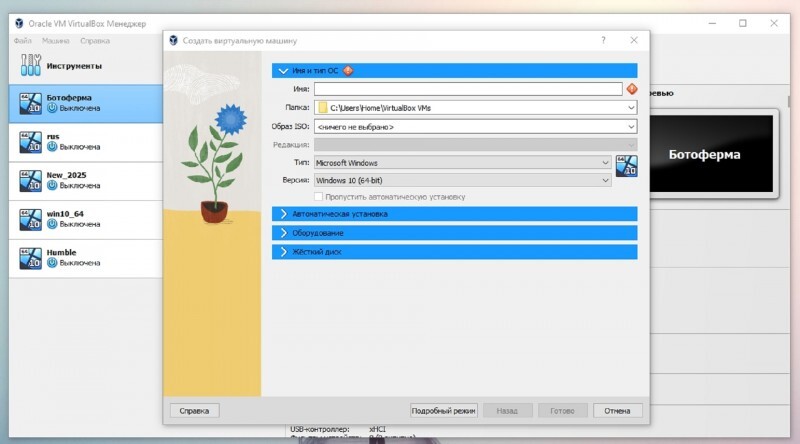This screenshot has height=444, width=800.
Task: Switch to Подробный режим
Action: [x=443, y=410]
